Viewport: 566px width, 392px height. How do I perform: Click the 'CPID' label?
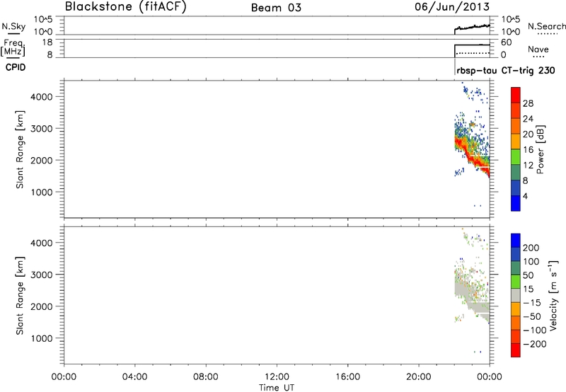click(16, 67)
